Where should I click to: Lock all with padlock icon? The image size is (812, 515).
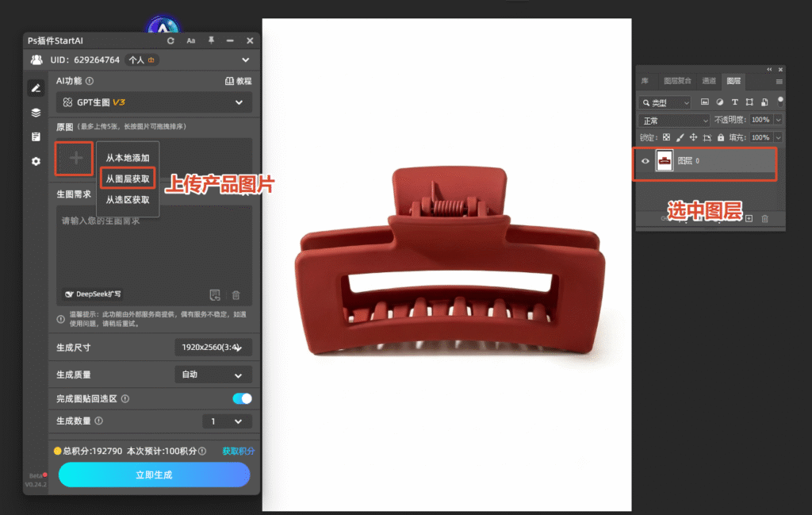pyautogui.click(x=720, y=137)
